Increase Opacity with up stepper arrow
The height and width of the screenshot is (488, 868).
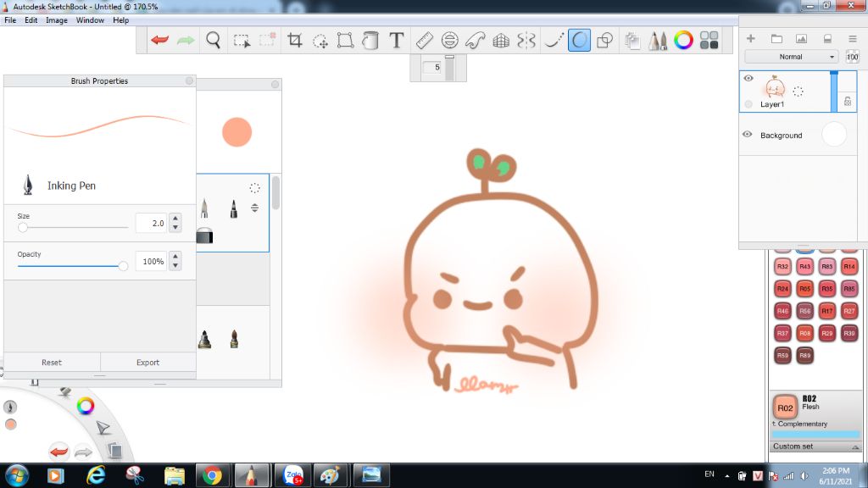(x=175, y=257)
